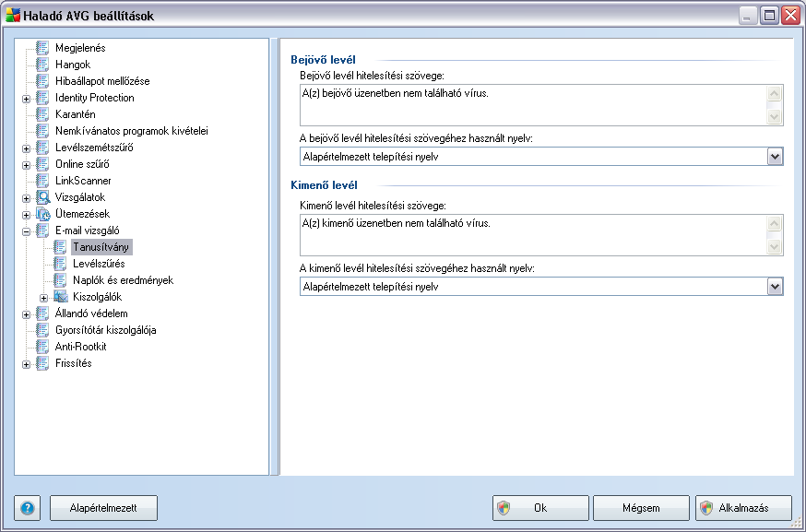The height and width of the screenshot is (532, 806).
Task: Select Hibaállapot mellőzése
Action: point(102,81)
